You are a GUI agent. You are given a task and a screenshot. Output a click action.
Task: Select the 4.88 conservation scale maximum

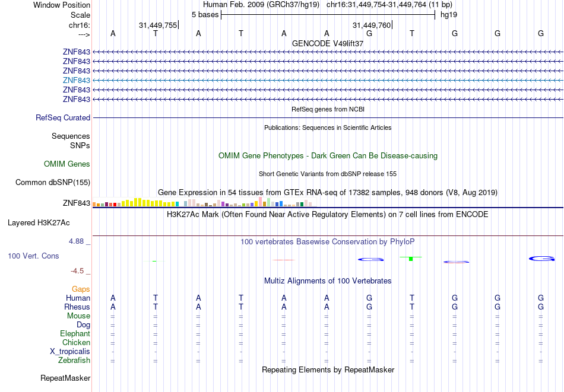[x=76, y=241]
